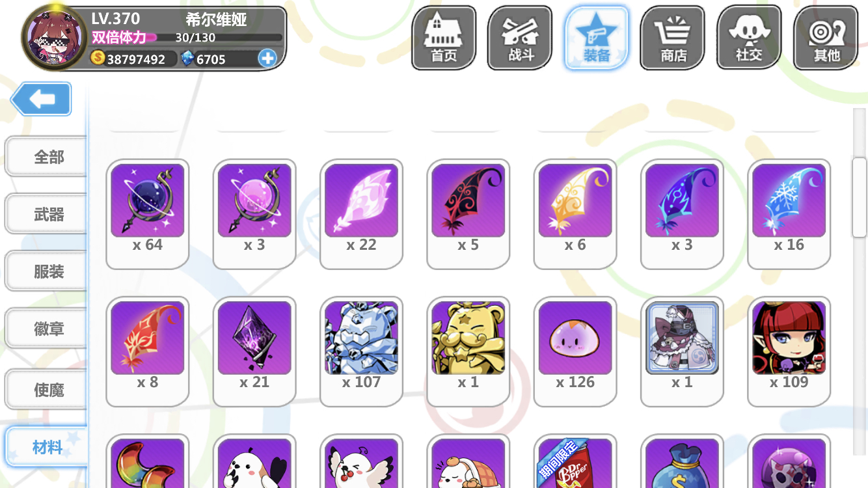Switch to the 使魔 familiar tab
This screenshot has width=868, height=488.
46,390
